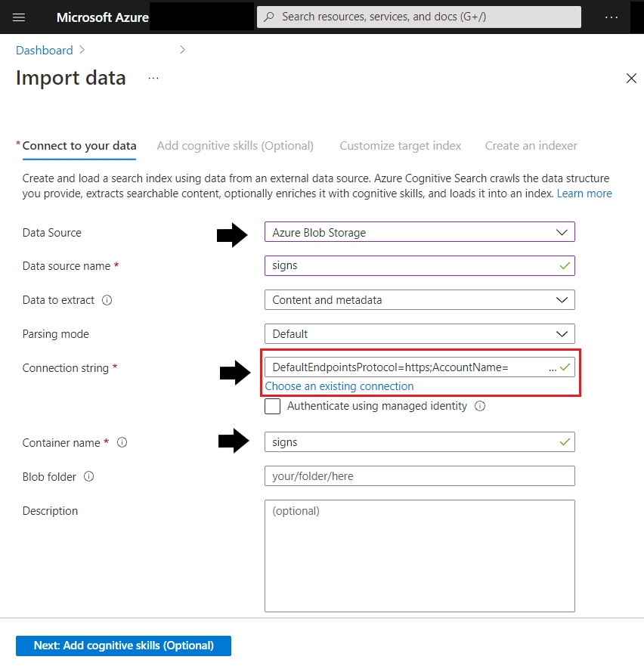
Task: View the info tooltip for Blob folder
Action: [88, 477]
